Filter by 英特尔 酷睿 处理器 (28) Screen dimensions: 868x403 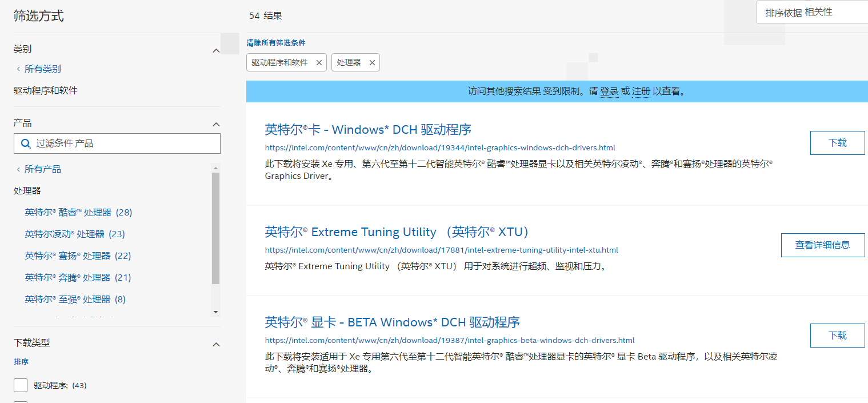click(78, 213)
